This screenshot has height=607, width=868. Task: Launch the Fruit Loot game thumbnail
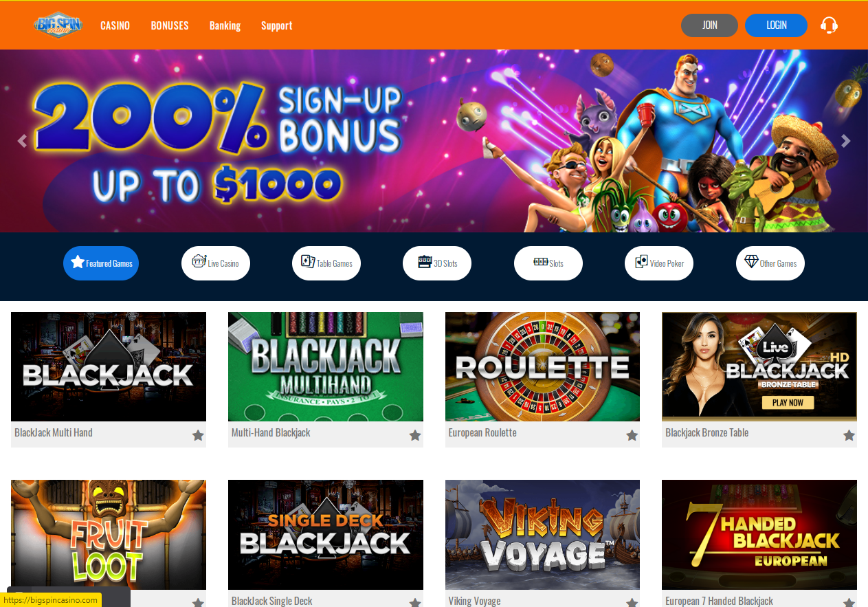109,535
